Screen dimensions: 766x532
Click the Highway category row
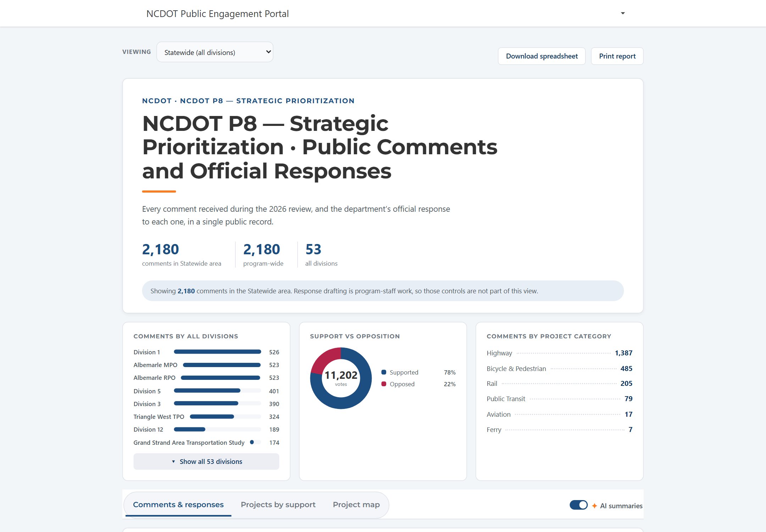[x=559, y=353]
